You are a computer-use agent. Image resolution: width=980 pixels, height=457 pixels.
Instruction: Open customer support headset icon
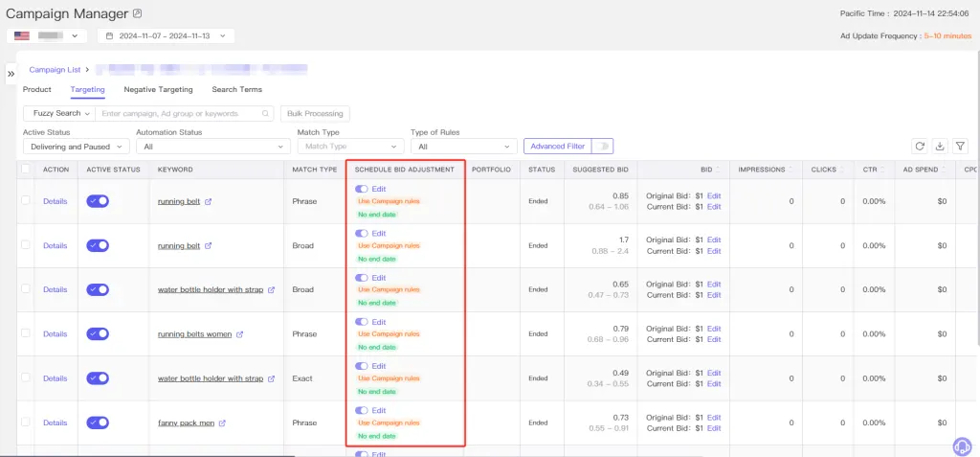pos(963,446)
